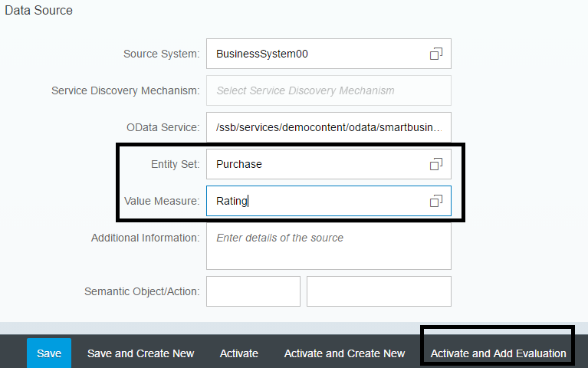Click the Additional Information text area
Viewport: 588px width, 368px height.
click(328, 247)
